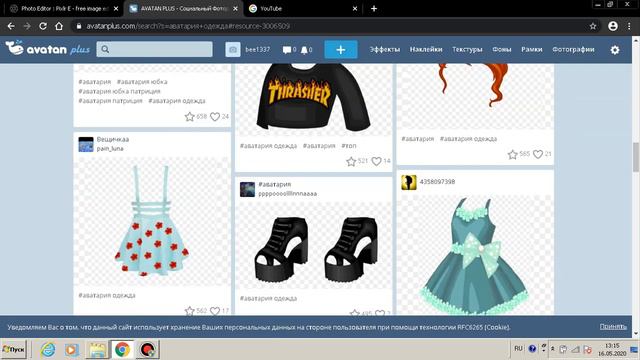Open a new browser tab
Screen dimensions: 640x360
tap(374, 9)
